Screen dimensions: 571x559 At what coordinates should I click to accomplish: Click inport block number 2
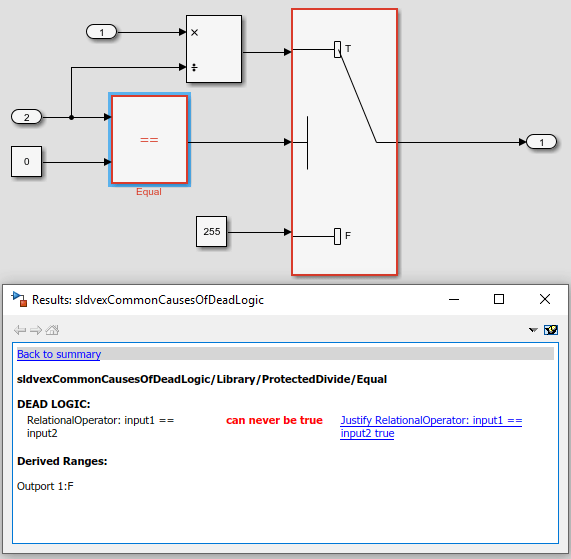click(x=27, y=117)
